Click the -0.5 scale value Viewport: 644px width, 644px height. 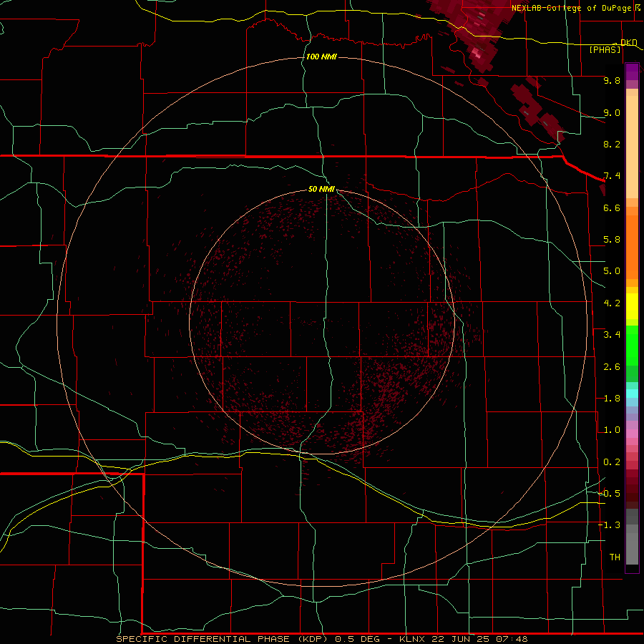(610, 494)
